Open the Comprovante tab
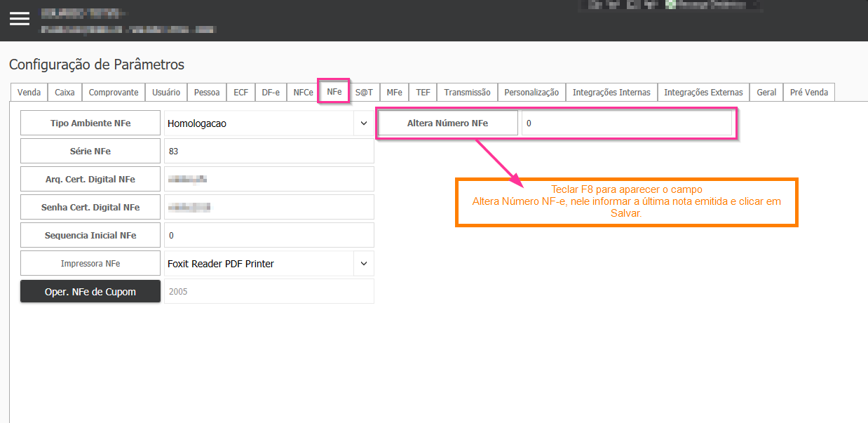Viewport: 868px width, 423px height. click(x=114, y=92)
